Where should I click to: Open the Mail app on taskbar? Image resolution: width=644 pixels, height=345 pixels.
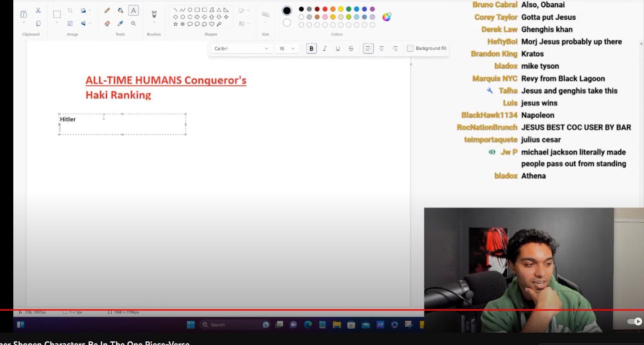point(366,324)
